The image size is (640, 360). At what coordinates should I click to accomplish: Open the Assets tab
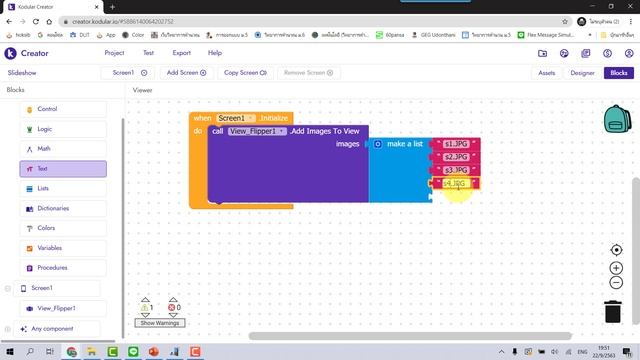(x=547, y=73)
